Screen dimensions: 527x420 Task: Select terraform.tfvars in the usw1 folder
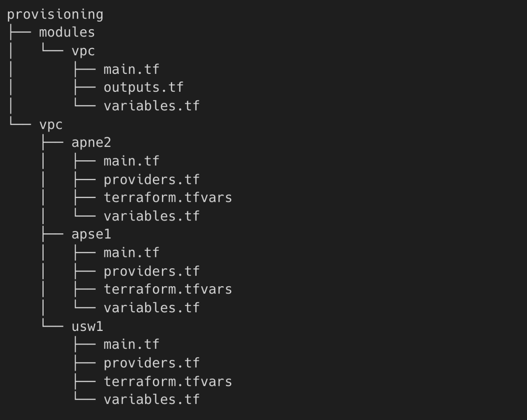[168, 381]
